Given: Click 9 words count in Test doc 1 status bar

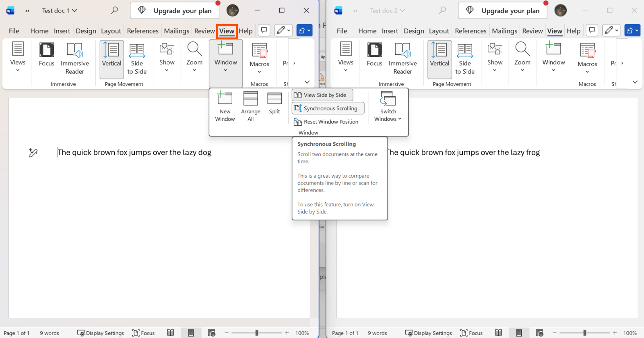Looking at the screenshot, I should (50, 333).
